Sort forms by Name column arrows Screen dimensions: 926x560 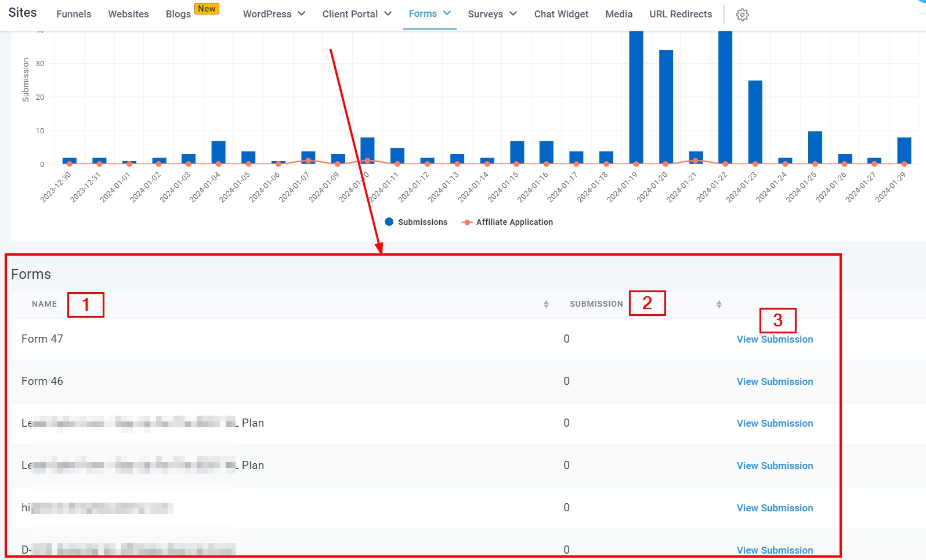tap(546, 304)
